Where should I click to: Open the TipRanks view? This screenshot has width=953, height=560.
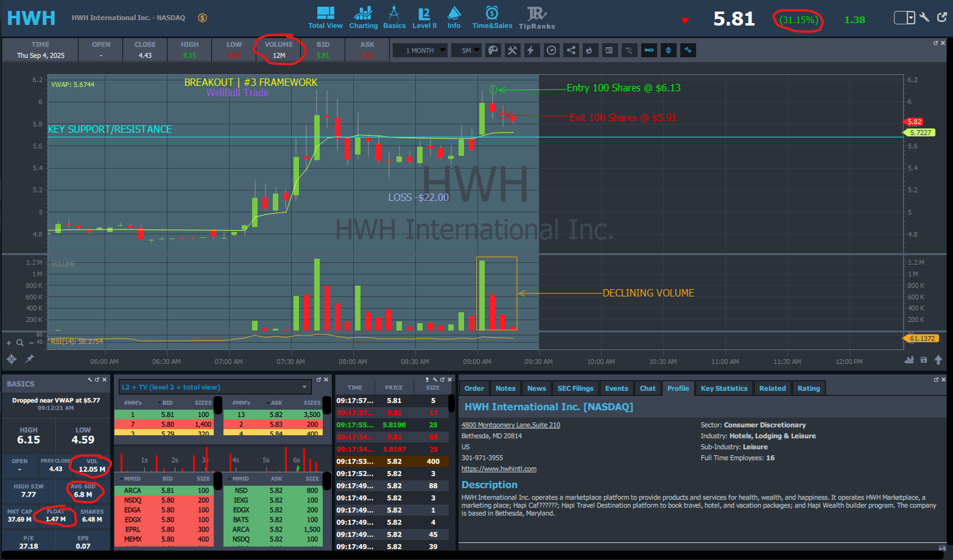coord(536,17)
